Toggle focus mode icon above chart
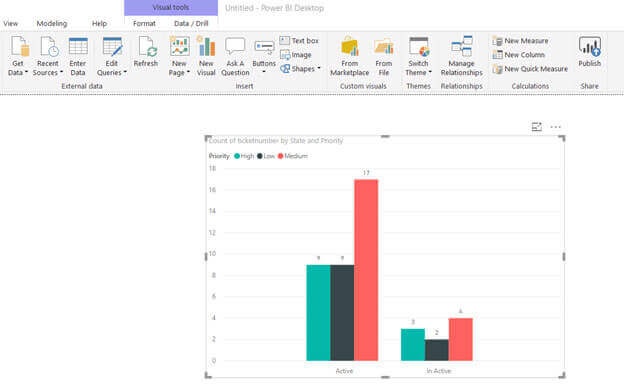624x391 pixels. pos(537,127)
